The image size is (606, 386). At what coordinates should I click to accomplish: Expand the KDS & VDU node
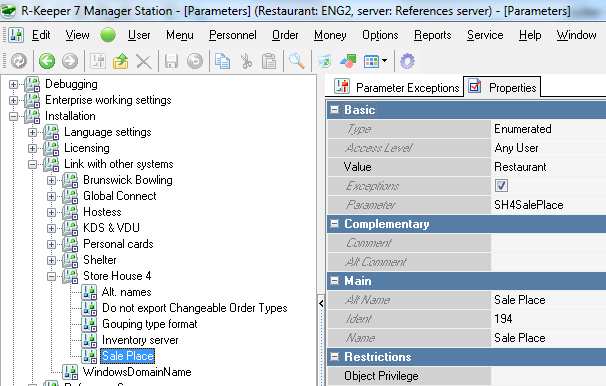pos(51,228)
